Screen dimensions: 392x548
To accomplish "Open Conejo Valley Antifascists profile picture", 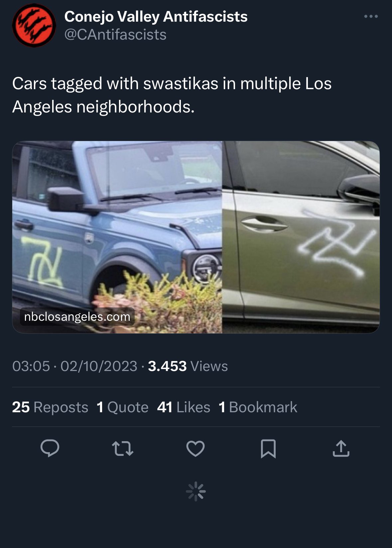I will coord(34,25).
